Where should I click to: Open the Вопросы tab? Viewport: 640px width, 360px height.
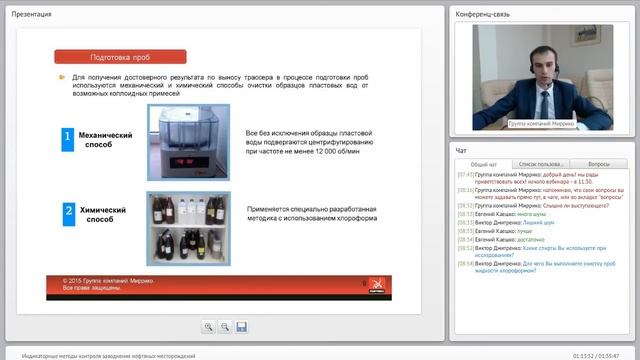click(x=599, y=164)
